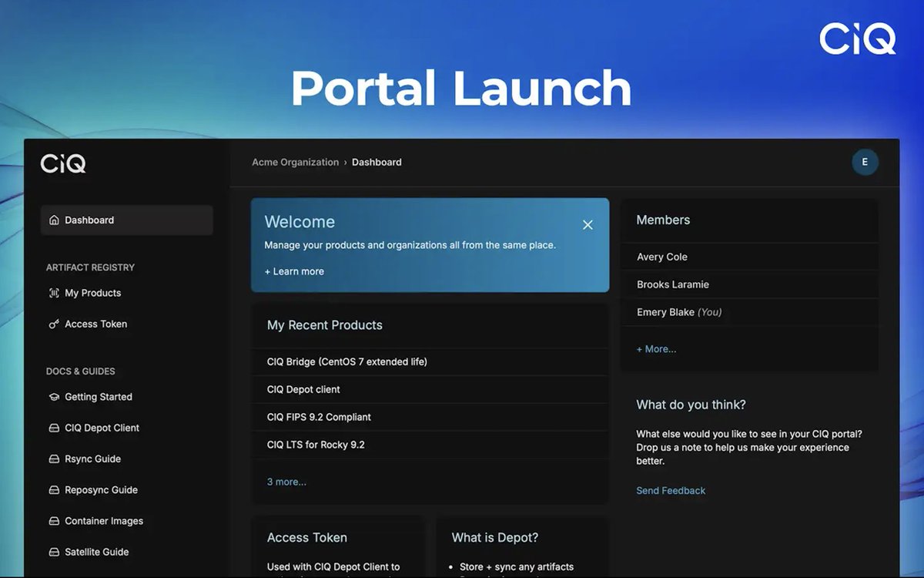Click the Members panel heading

click(663, 220)
